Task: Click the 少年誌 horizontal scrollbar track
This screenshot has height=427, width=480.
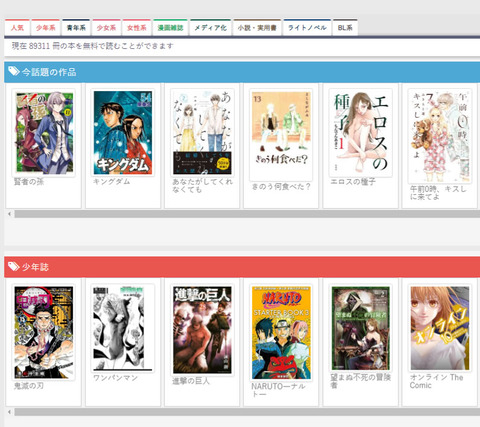Action: click(x=247, y=412)
